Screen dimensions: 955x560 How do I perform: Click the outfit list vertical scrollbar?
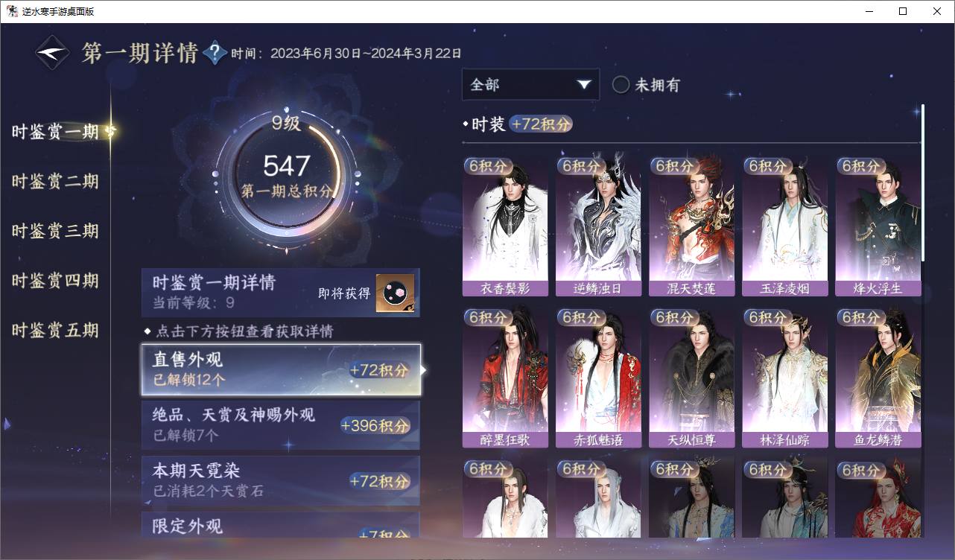click(923, 182)
